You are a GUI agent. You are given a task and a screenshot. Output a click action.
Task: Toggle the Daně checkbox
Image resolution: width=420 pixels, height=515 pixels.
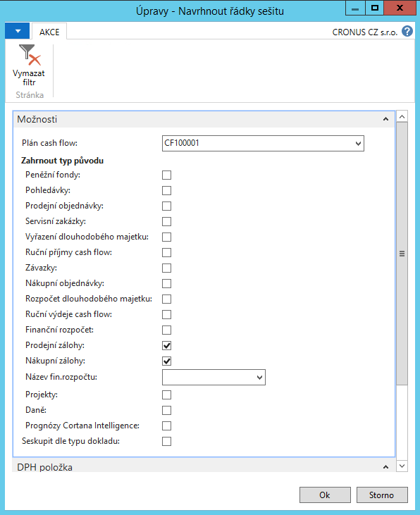tap(166, 410)
